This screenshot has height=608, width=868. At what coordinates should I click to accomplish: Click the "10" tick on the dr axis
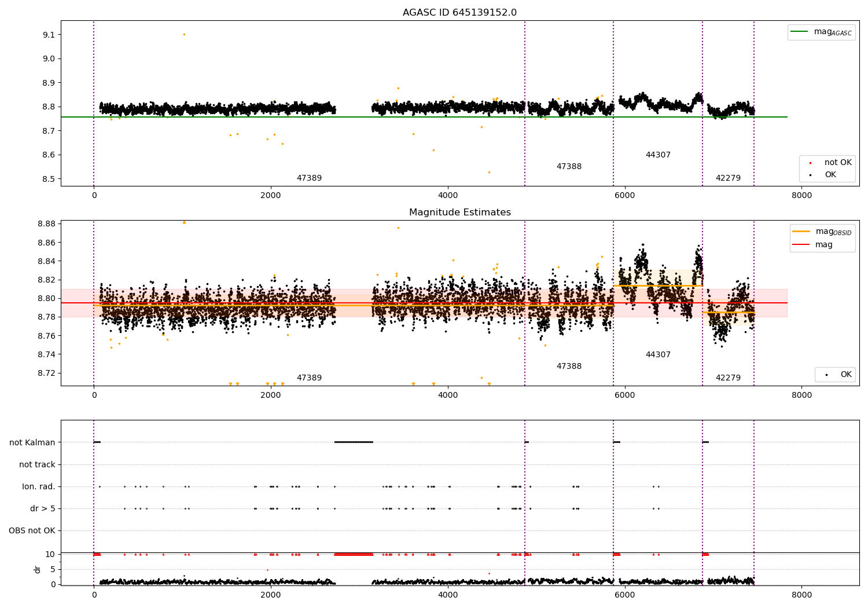[50, 554]
